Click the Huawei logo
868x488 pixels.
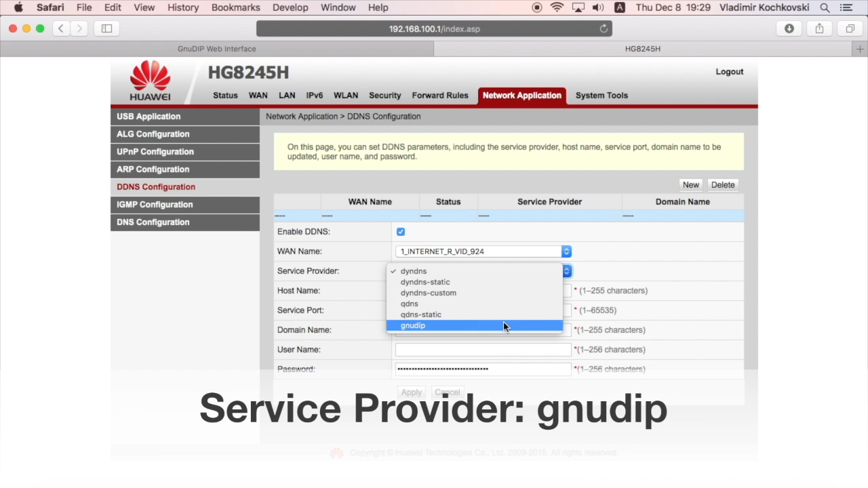[150, 81]
